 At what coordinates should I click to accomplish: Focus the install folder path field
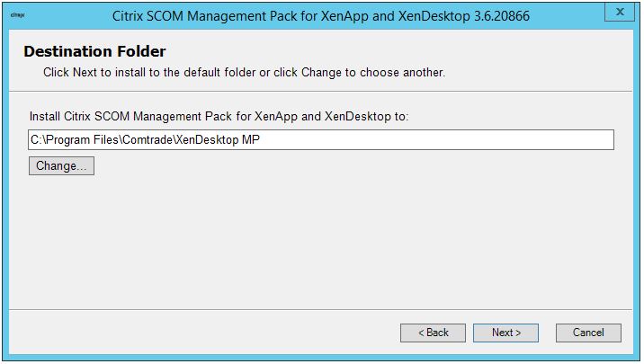pos(321,139)
